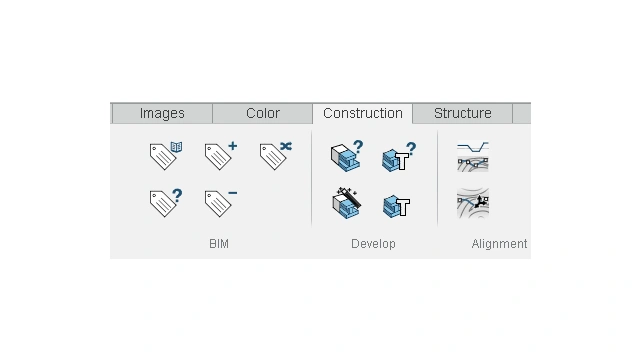Click the Develop group label
Viewport: 640px width, 360px height.
click(x=373, y=244)
